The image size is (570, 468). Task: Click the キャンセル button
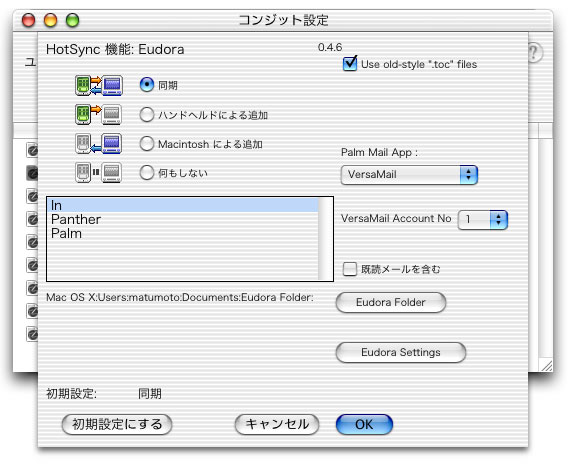277,424
